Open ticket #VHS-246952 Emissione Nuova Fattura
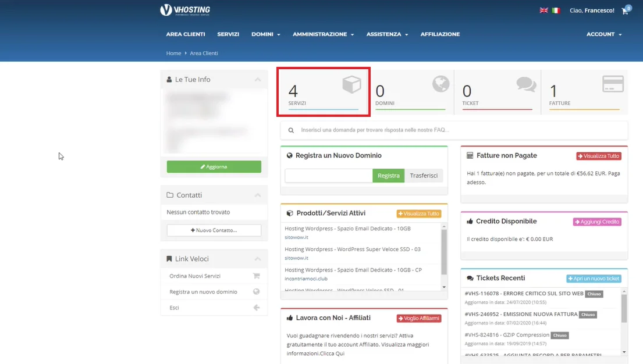 pyautogui.click(x=521, y=314)
